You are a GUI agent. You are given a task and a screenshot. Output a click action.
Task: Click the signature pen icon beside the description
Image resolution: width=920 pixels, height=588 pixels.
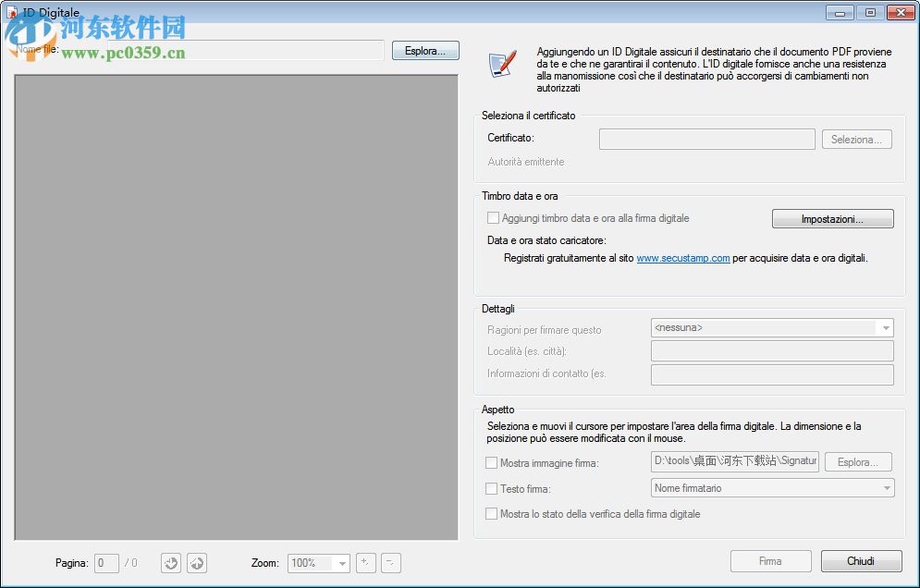click(503, 64)
